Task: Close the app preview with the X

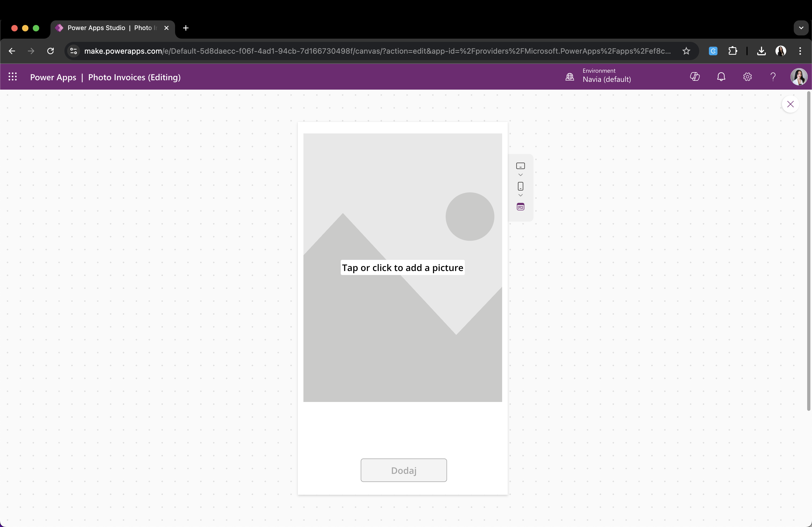Action: [790, 104]
